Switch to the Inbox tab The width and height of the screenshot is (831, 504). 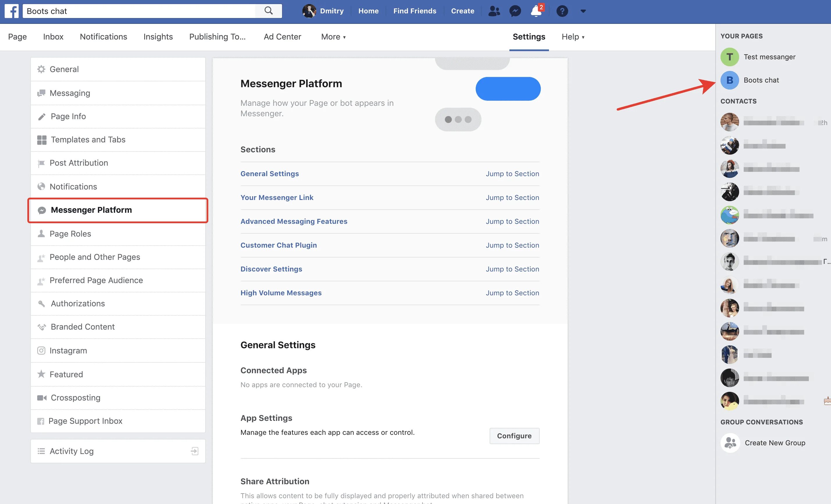click(53, 37)
